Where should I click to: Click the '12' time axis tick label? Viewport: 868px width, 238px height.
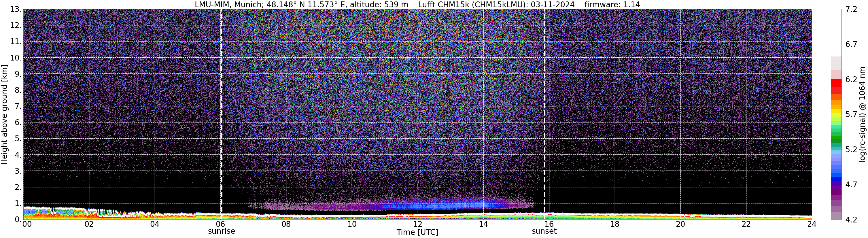click(417, 224)
